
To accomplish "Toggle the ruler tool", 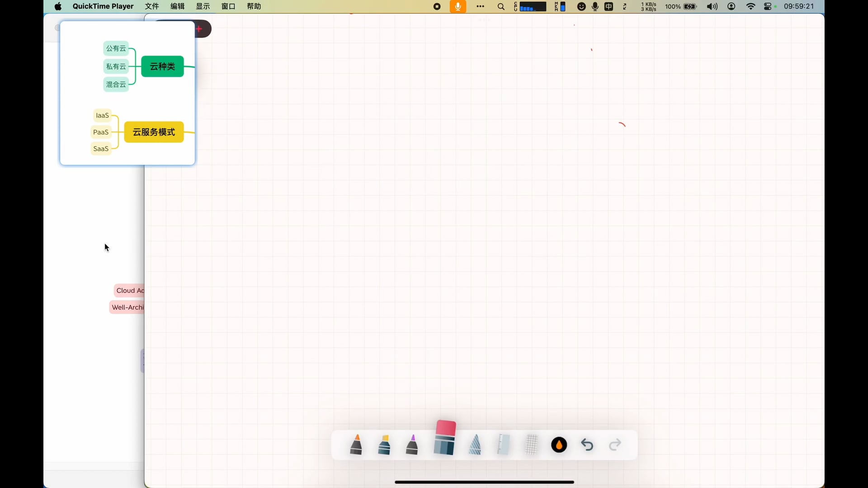I will tap(503, 445).
